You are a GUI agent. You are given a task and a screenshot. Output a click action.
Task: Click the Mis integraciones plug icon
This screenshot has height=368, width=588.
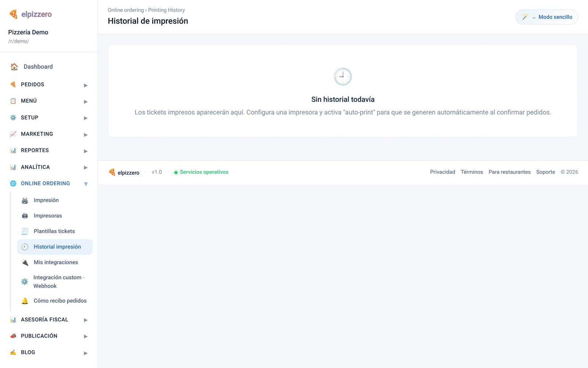click(25, 262)
